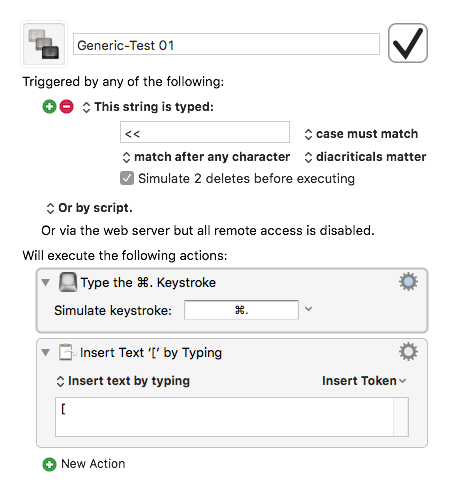
Task: Collapse the Insert Text action triangle
Action: [46, 352]
